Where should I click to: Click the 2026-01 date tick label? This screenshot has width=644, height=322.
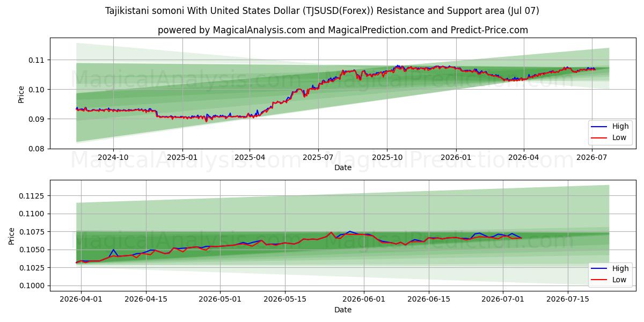click(x=456, y=157)
